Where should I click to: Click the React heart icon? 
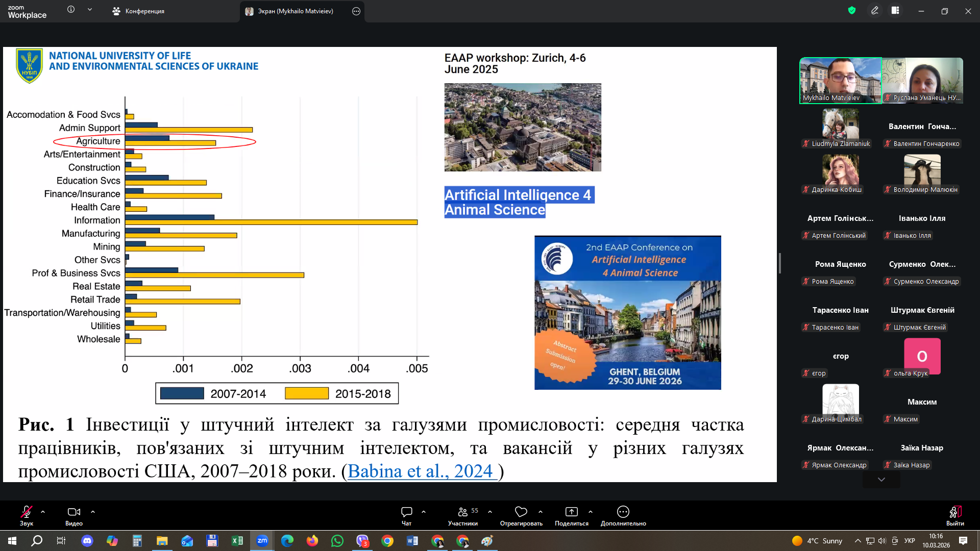pos(521,512)
